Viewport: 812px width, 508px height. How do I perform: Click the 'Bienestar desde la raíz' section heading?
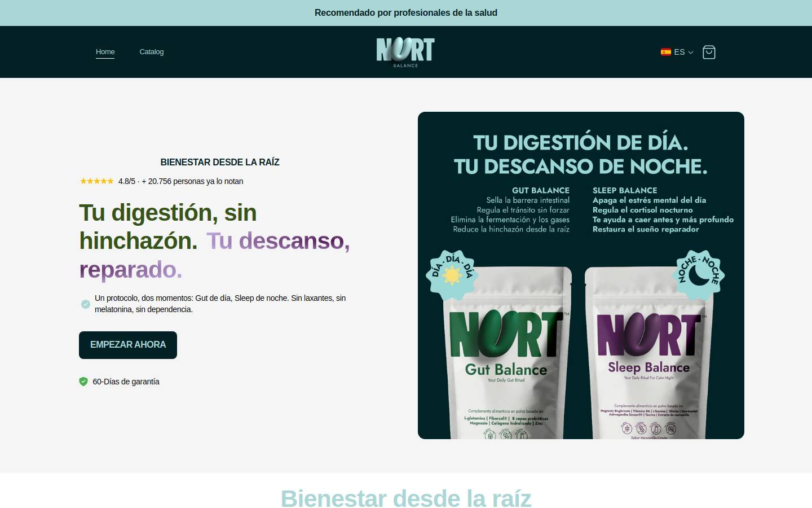pos(406,499)
